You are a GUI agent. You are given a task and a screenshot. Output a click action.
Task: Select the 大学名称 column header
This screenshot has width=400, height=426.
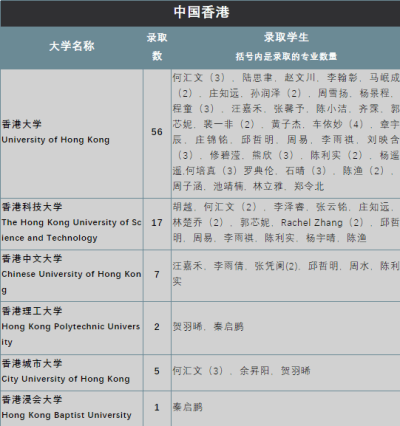[72, 46]
